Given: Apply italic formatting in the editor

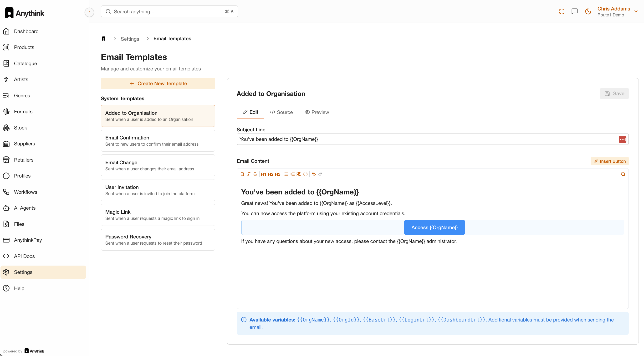Looking at the screenshot, I should tap(249, 174).
